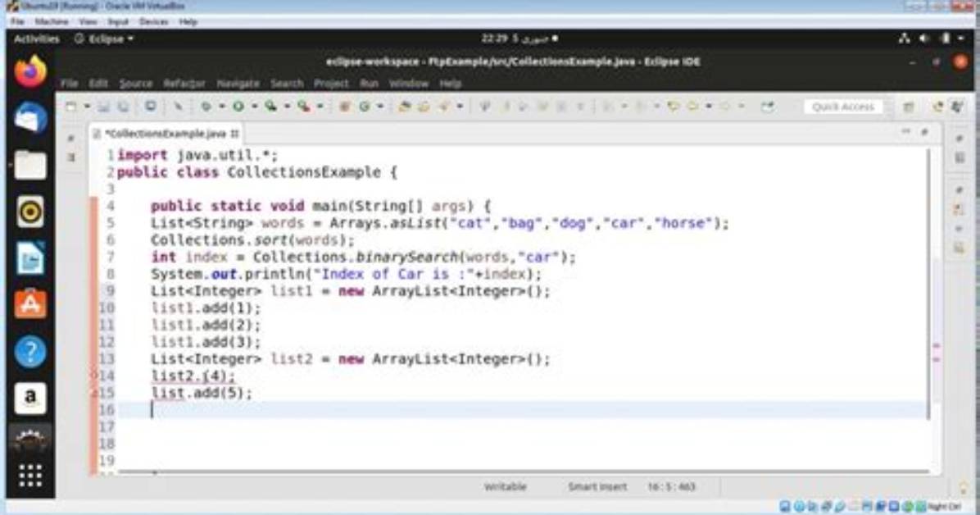Viewport: 980px width, 515px height.
Task: Click the Open Task folder icon
Action: click(x=424, y=107)
